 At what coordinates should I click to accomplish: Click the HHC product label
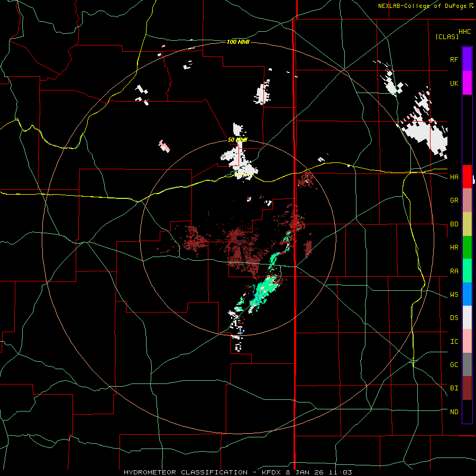tap(465, 32)
